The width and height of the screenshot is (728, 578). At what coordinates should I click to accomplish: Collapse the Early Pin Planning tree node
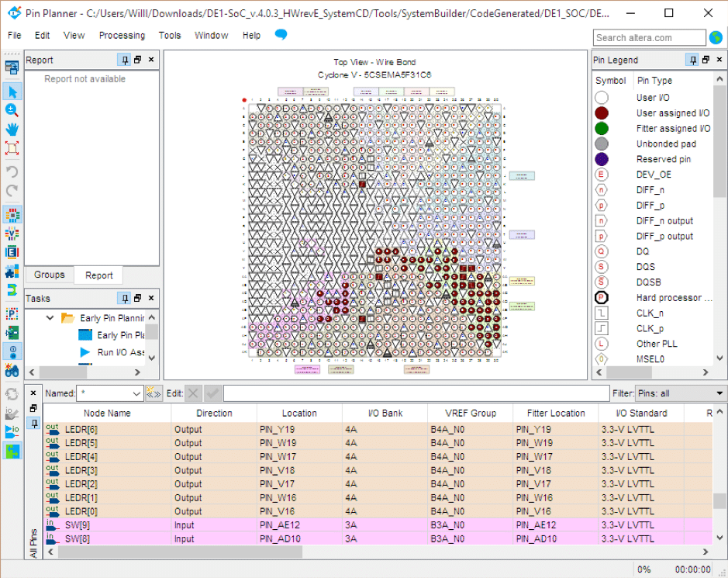click(x=50, y=318)
